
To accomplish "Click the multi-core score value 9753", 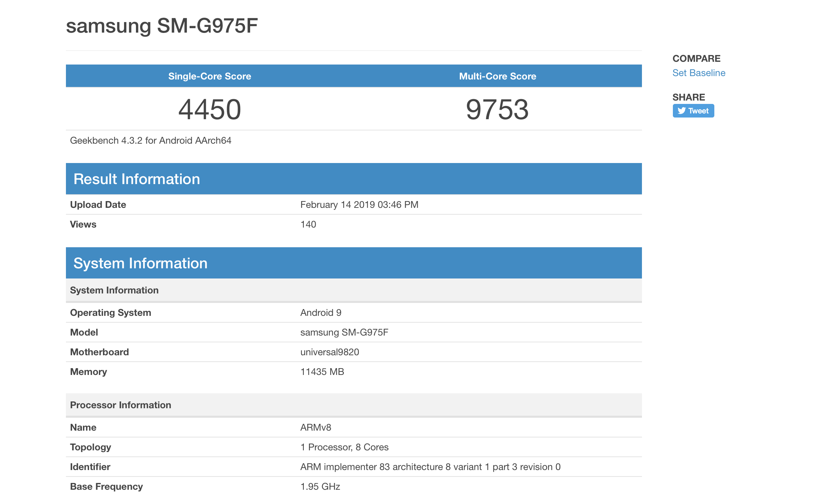I will (x=497, y=109).
